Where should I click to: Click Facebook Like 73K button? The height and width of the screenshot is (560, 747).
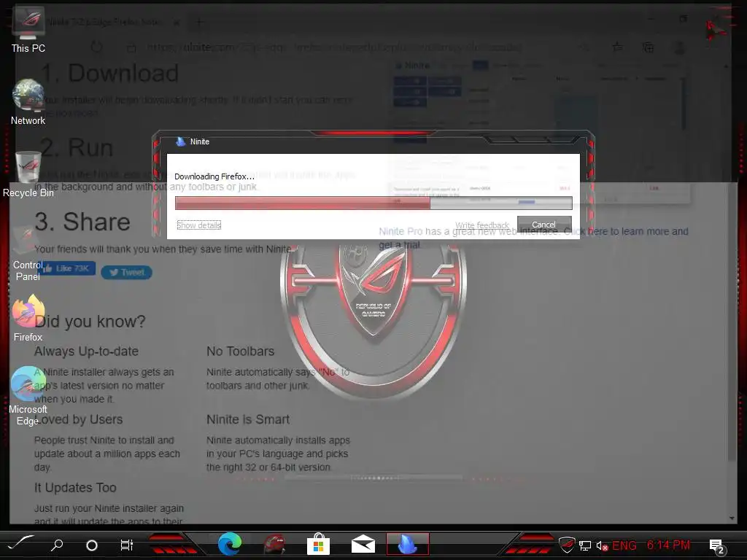[x=66, y=268]
